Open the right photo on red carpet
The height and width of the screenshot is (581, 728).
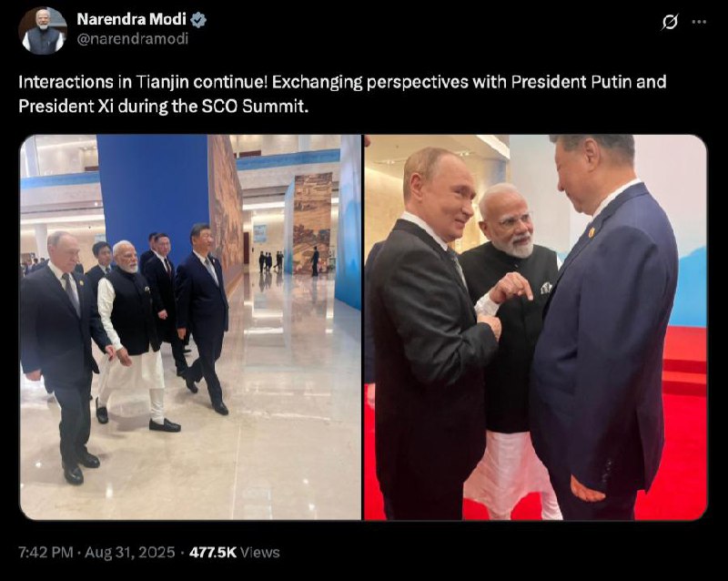click(535, 327)
